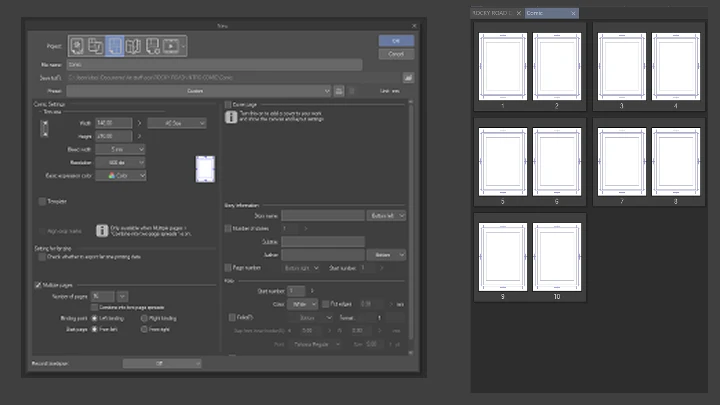Choose the Comic project type icon
720x405 pixels.
click(115, 45)
